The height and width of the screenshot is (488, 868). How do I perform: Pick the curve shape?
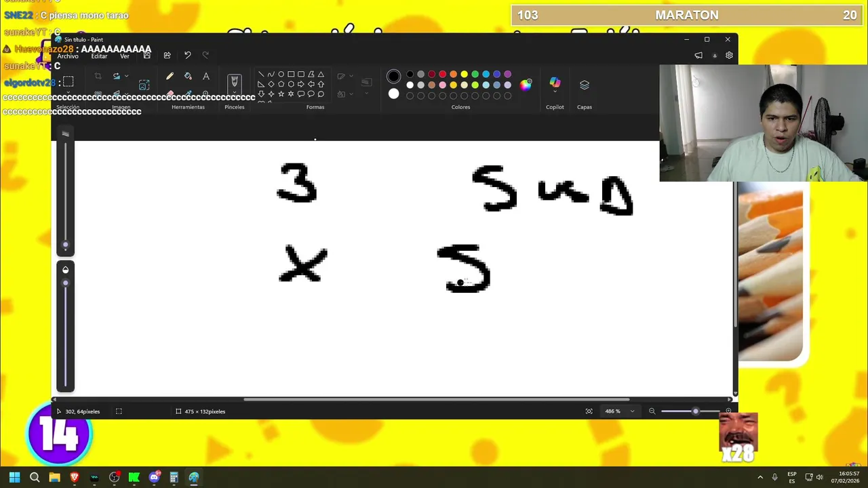click(x=271, y=75)
